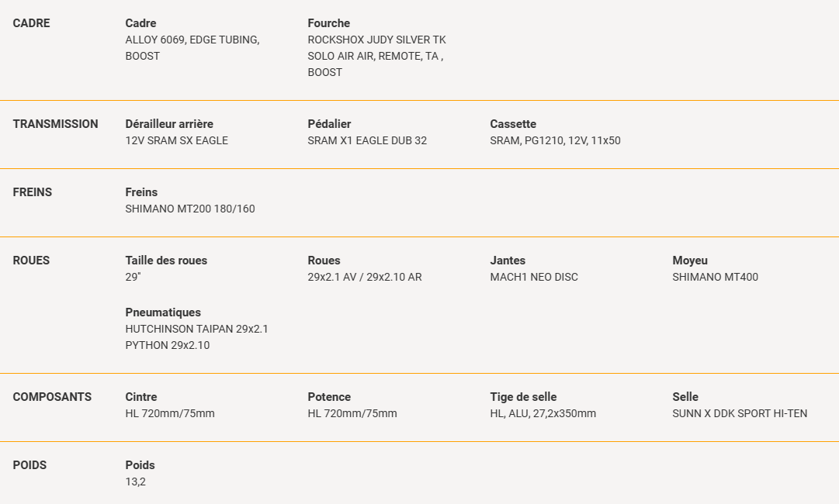
Task: Select the Taille des roues label
Action: (x=166, y=261)
